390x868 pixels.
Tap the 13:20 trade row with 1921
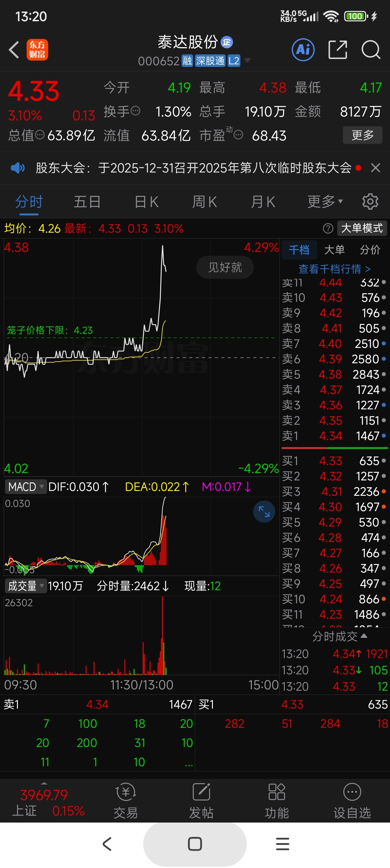(x=334, y=654)
